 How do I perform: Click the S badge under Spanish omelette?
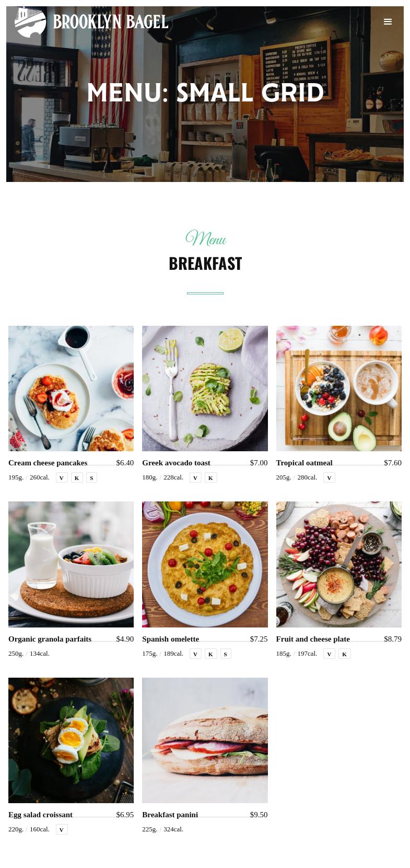(x=226, y=654)
